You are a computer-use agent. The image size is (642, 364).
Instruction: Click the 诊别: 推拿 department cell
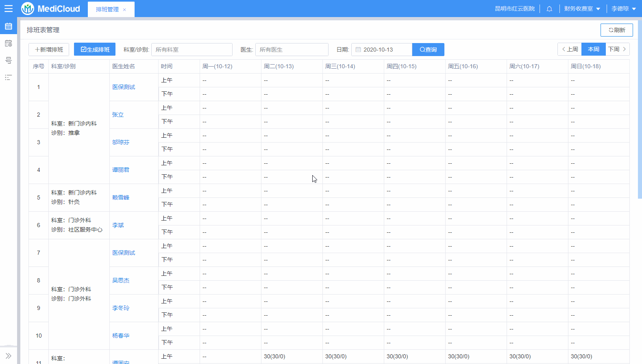tap(79, 128)
